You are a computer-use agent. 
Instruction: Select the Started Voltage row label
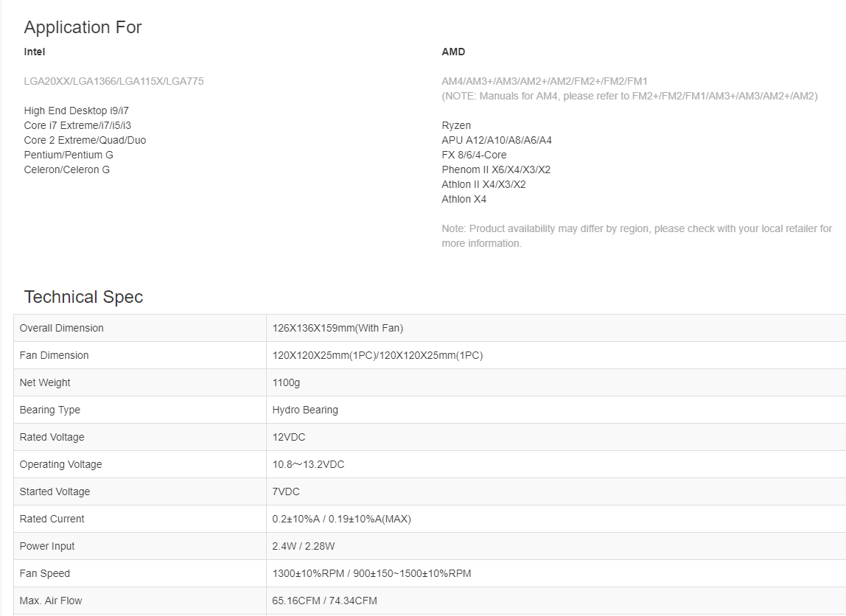pyautogui.click(x=55, y=491)
